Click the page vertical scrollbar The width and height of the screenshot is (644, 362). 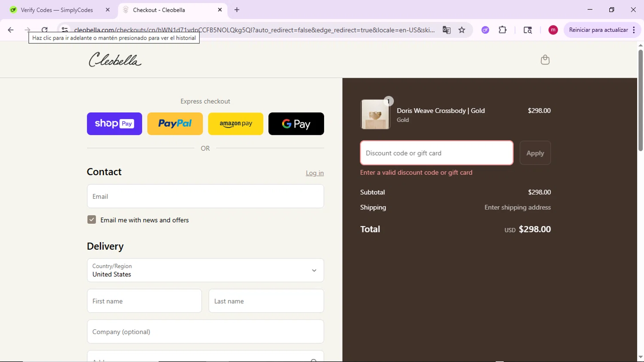pyautogui.click(x=640, y=100)
